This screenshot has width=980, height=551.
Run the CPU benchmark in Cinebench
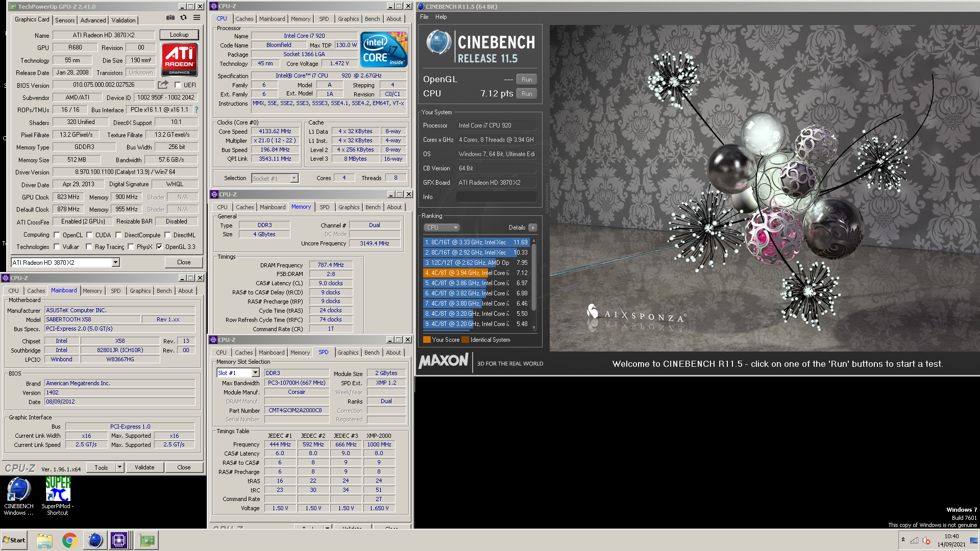(x=527, y=94)
